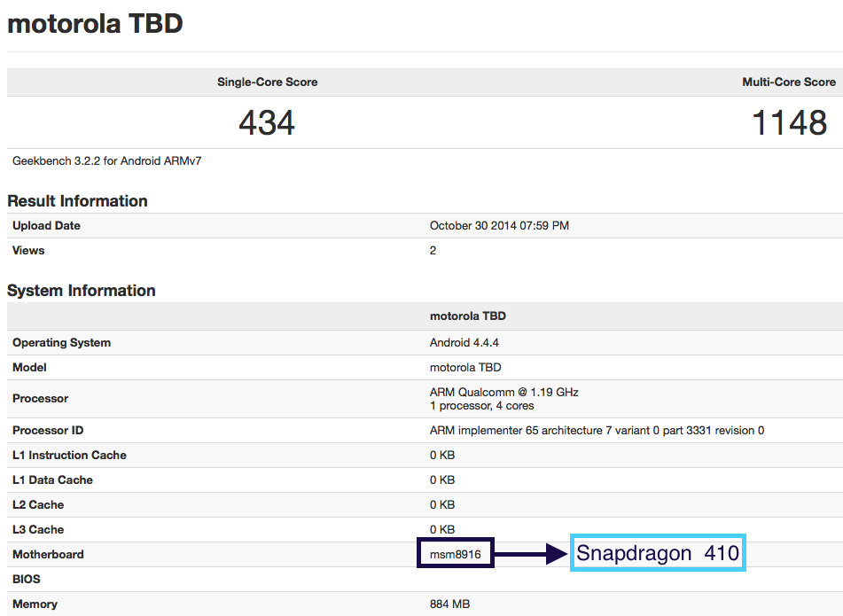Click the System Information section heading
Image resolution: width=843 pixels, height=616 pixels.
coord(82,291)
